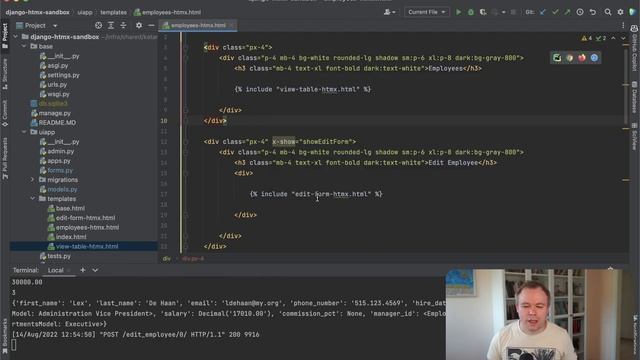This screenshot has height=360, width=640.
Task: Open Commit tool window on left edge
Action: click(x=5, y=113)
